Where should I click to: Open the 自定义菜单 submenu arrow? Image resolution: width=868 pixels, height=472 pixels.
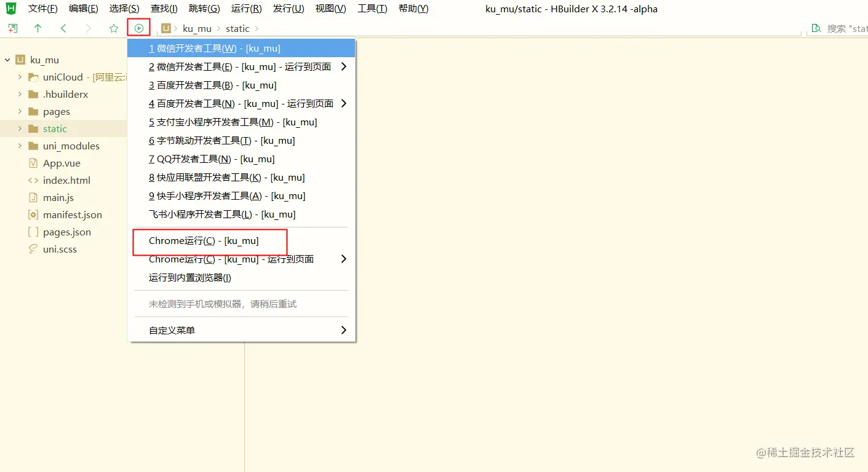pyautogui.click(x=344, y=330)
